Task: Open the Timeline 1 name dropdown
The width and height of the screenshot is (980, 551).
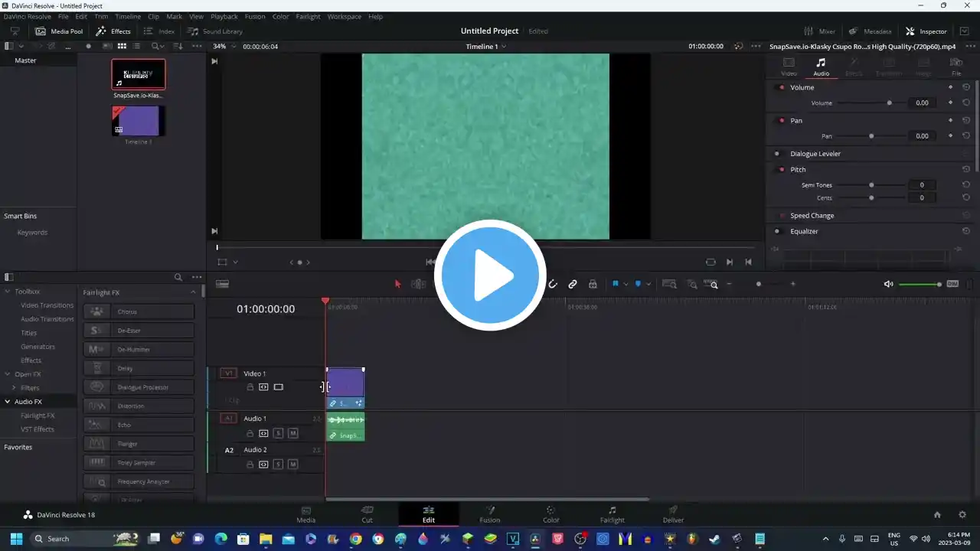Action: pos(485,47)
